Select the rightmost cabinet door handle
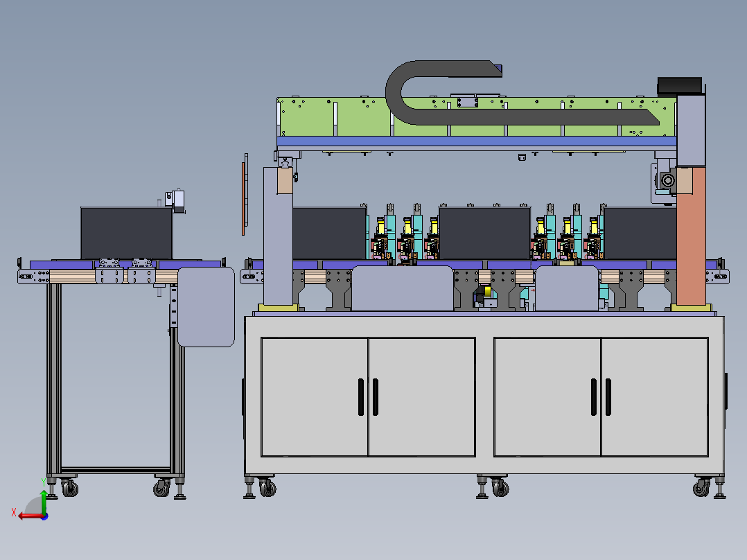The image size is (747, 560). pyautogui.click(x=608, y=397)
